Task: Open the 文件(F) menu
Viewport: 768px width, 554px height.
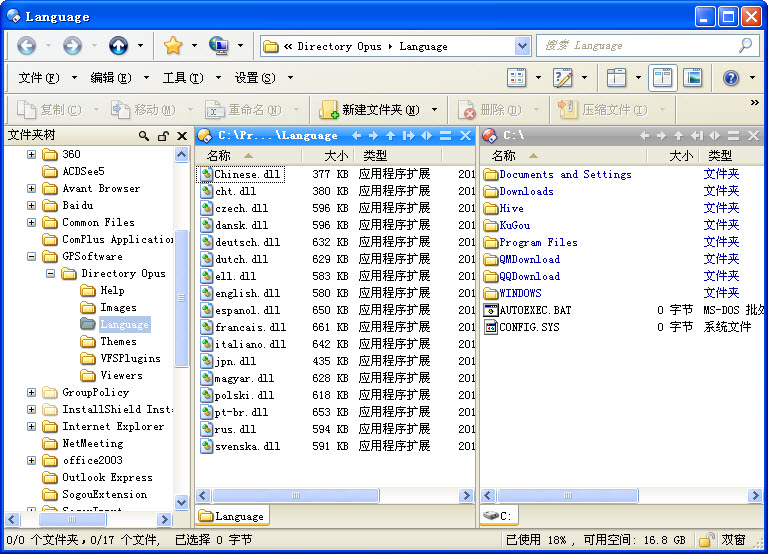Action: click(39, 78)
